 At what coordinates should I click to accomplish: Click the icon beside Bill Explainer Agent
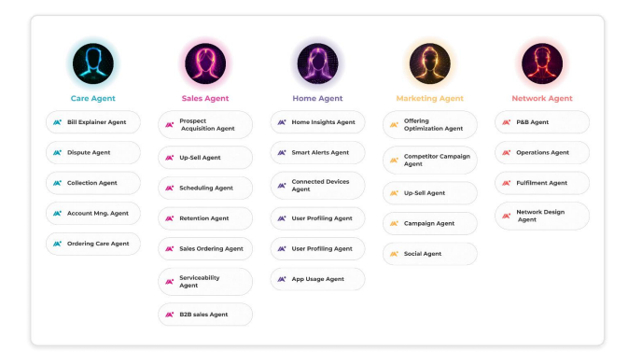pos(57,122)
